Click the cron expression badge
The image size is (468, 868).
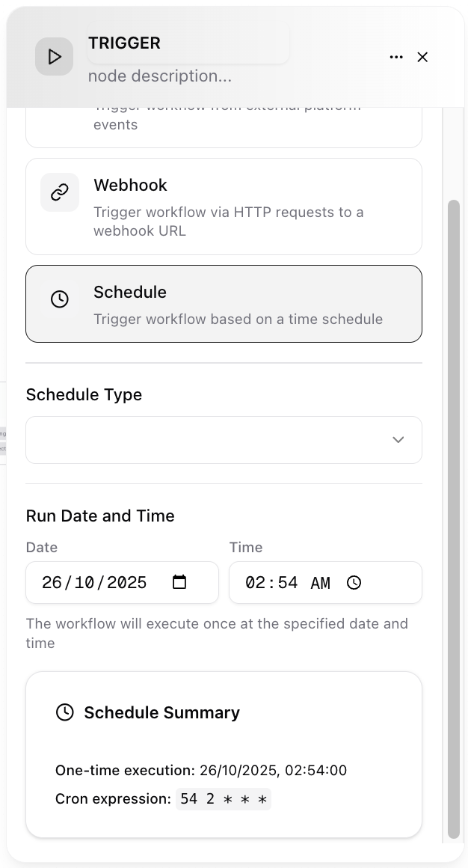224,798
